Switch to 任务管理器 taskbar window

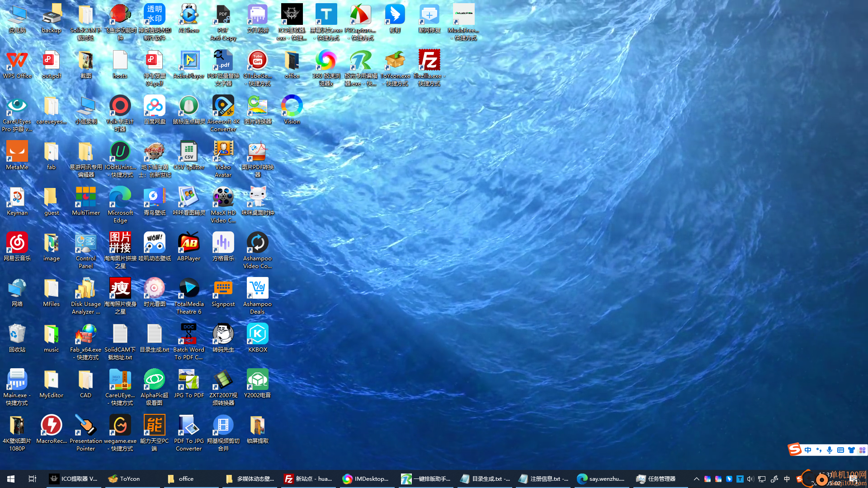(660, 479)
